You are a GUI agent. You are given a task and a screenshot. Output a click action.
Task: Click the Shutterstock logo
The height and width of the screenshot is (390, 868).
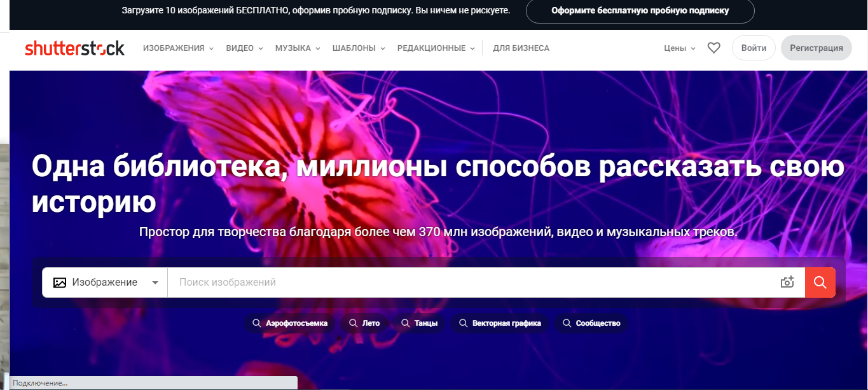coord(74,47)
